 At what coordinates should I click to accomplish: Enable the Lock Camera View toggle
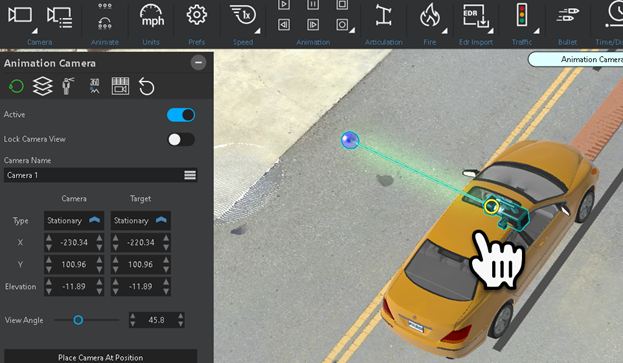[181, 139]
